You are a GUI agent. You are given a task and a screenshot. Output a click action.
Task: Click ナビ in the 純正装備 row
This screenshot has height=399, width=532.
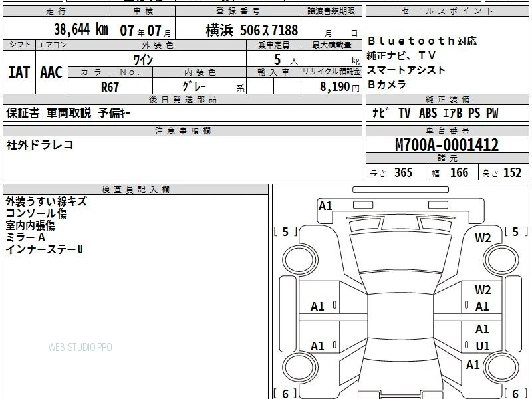380,113
